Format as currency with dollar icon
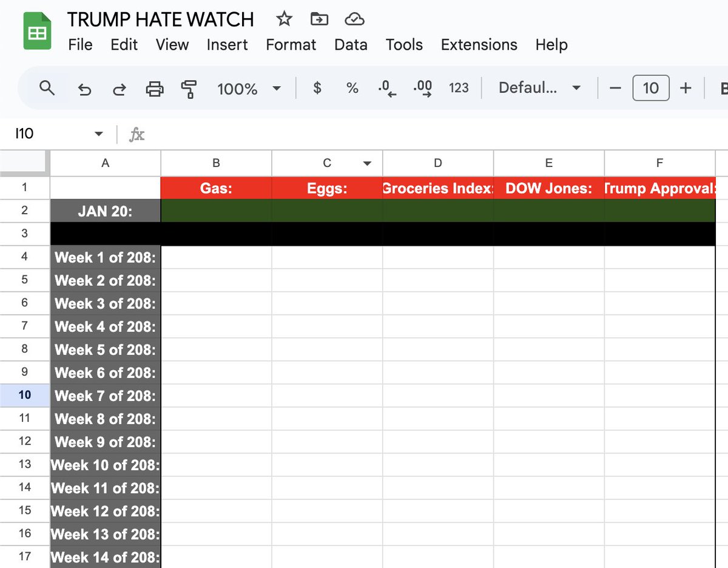Viewport: 728px width, 568px height. [x=317, y=89]
